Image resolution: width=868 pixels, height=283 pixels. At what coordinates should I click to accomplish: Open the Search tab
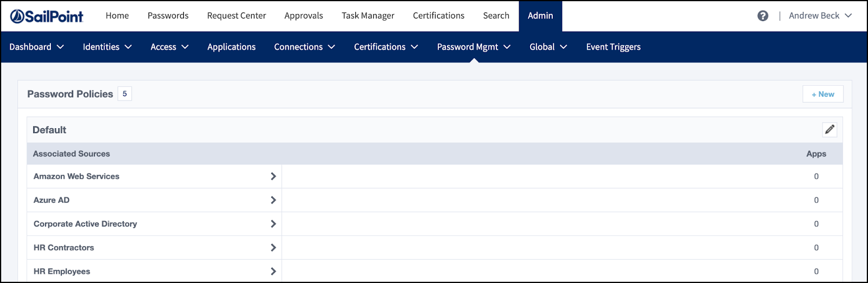(x=496, y=16)
